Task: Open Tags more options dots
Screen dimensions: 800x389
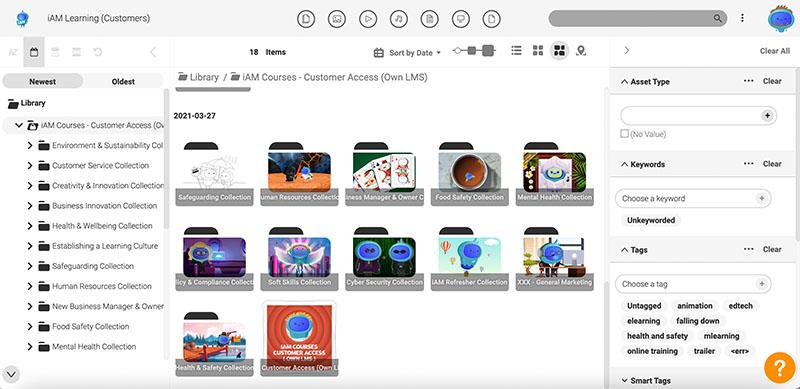Action: [748, 250]
